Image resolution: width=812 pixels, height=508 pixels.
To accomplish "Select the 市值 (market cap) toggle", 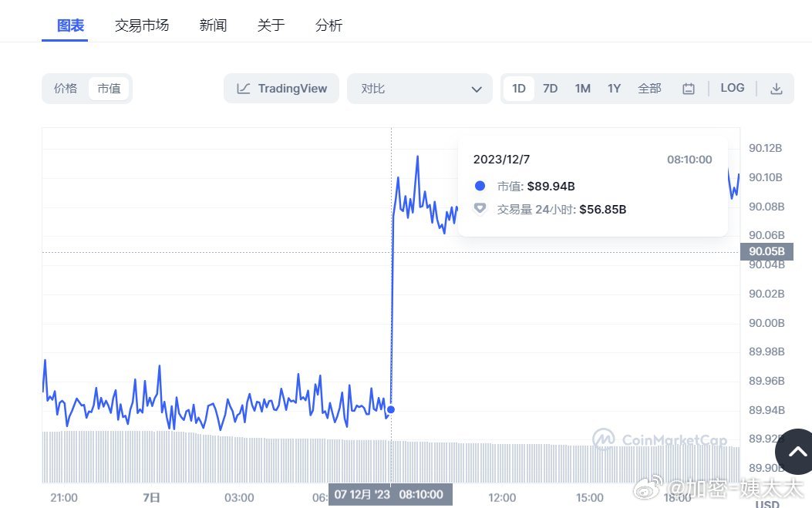I will pyautogui.click(x=109, y=89).
